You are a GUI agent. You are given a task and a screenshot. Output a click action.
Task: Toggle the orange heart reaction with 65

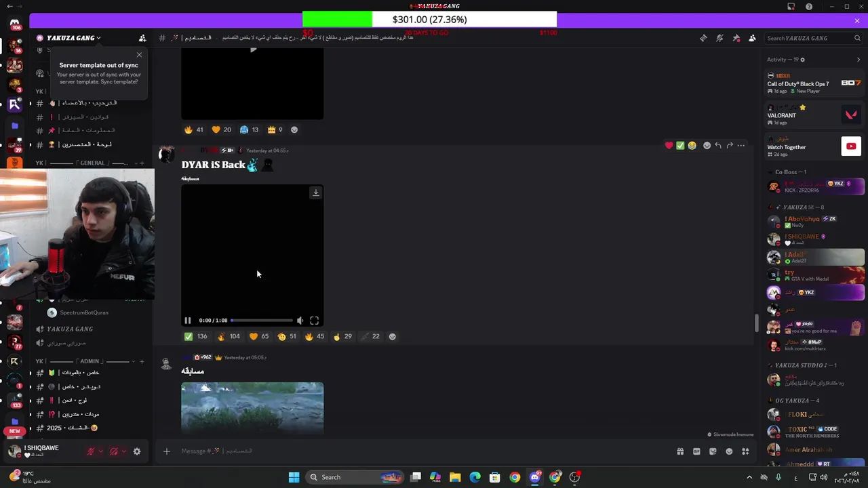260,336
